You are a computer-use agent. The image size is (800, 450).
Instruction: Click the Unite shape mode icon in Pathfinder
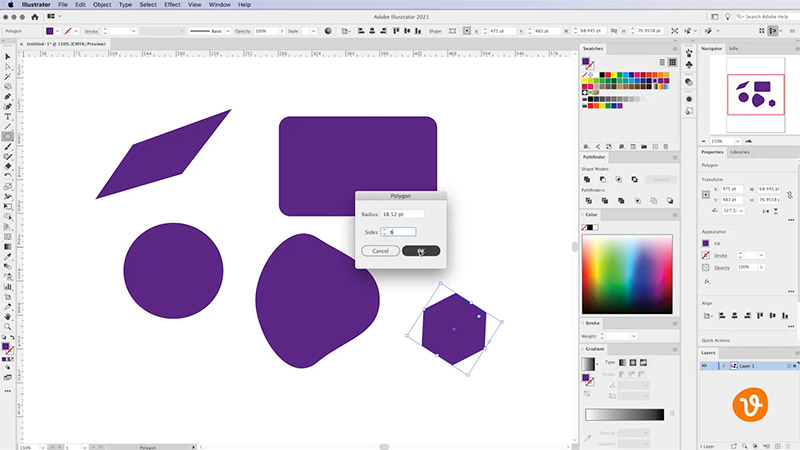tap(587, 180)
